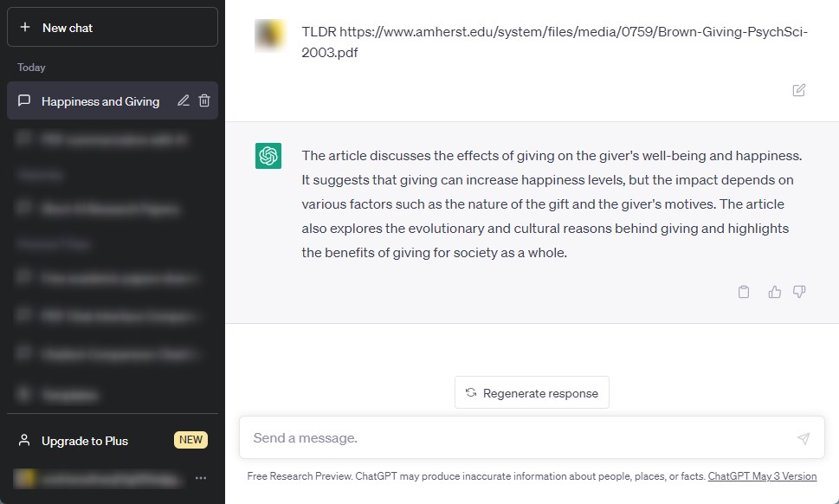Select the Today section label in the sidebar
Viewport: 839px width, 504px height.
(31, 68)
